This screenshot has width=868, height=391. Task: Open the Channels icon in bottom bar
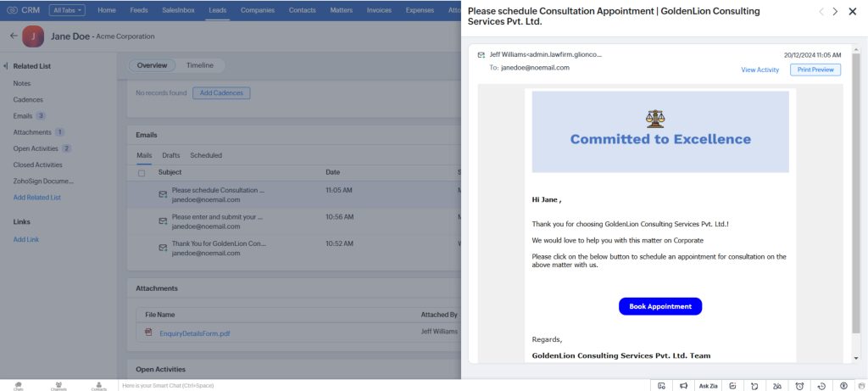58,385
